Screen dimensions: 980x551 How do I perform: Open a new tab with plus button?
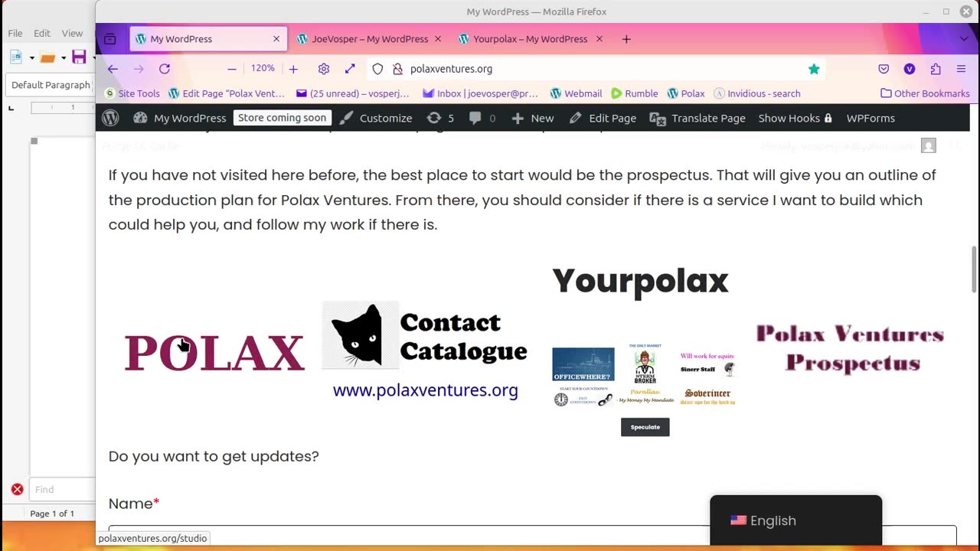[x=626, y=39]
